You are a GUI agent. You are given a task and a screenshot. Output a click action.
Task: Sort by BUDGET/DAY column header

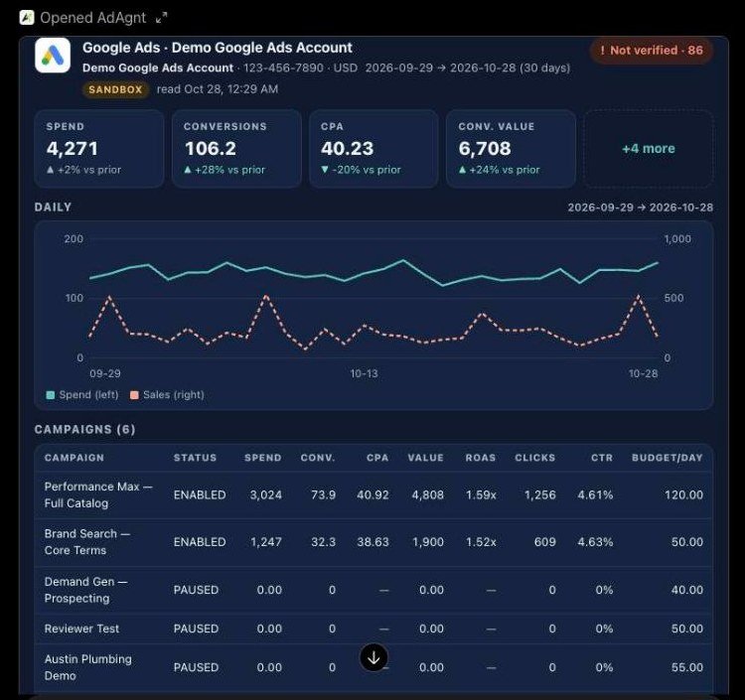click(x=668, y=458)
